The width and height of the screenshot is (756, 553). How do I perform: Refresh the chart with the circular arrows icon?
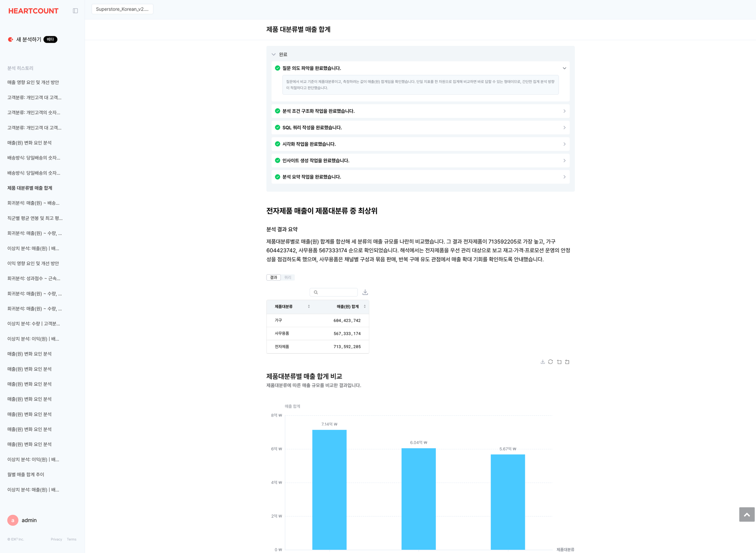[550, 362]
